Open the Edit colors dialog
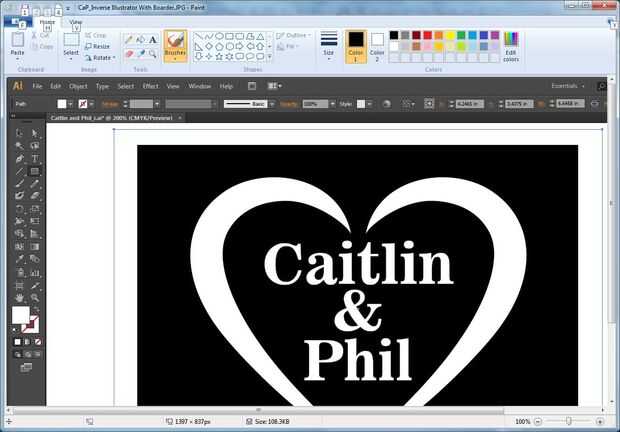This screenshot has height=432, width=620. (x=511, y=47)
